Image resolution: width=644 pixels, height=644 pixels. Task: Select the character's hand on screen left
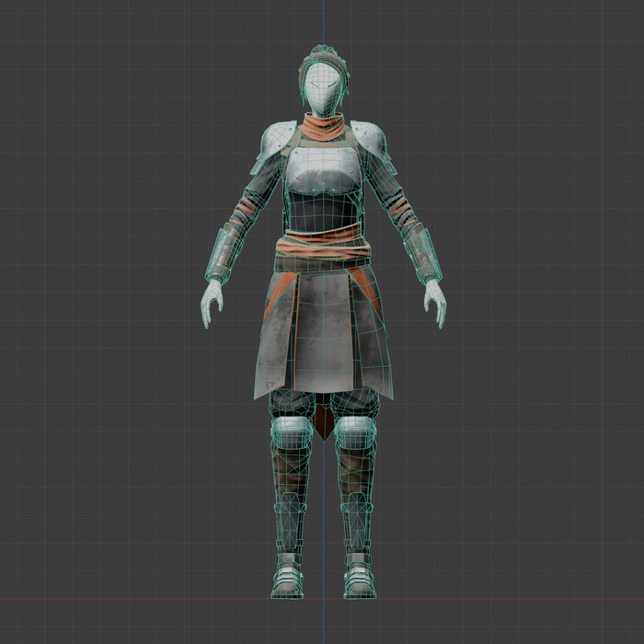click(212, 302)
